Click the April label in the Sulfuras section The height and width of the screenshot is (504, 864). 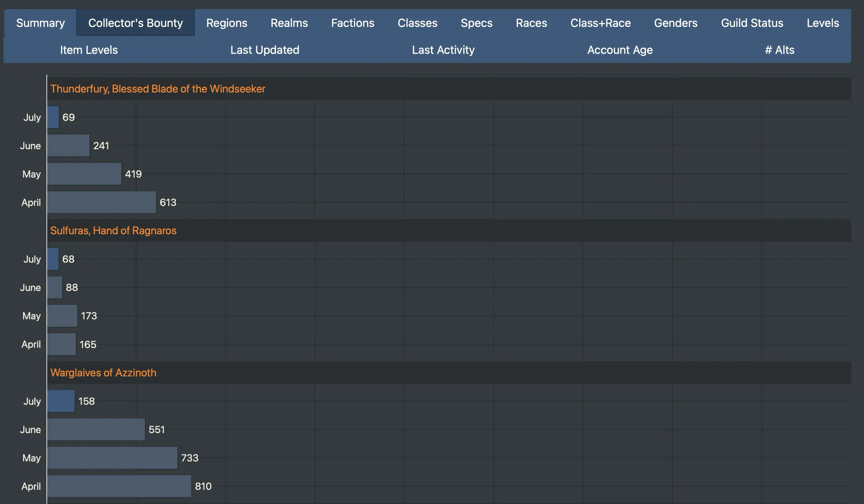[31, 344]
